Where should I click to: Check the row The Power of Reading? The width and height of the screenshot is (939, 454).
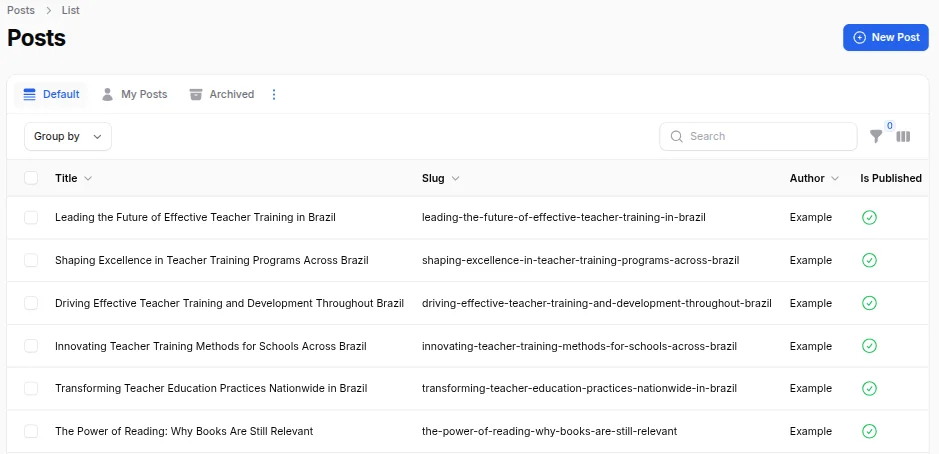tap(31, 431)
